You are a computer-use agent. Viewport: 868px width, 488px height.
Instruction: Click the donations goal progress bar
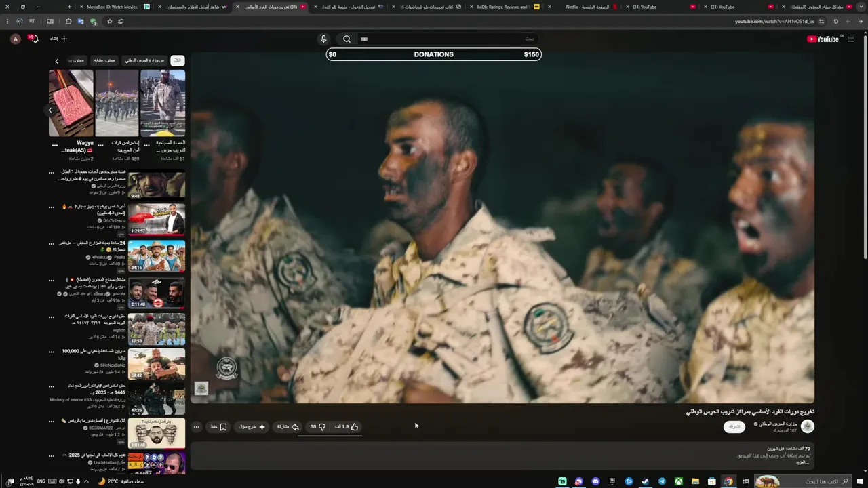(x=434, y=54)
